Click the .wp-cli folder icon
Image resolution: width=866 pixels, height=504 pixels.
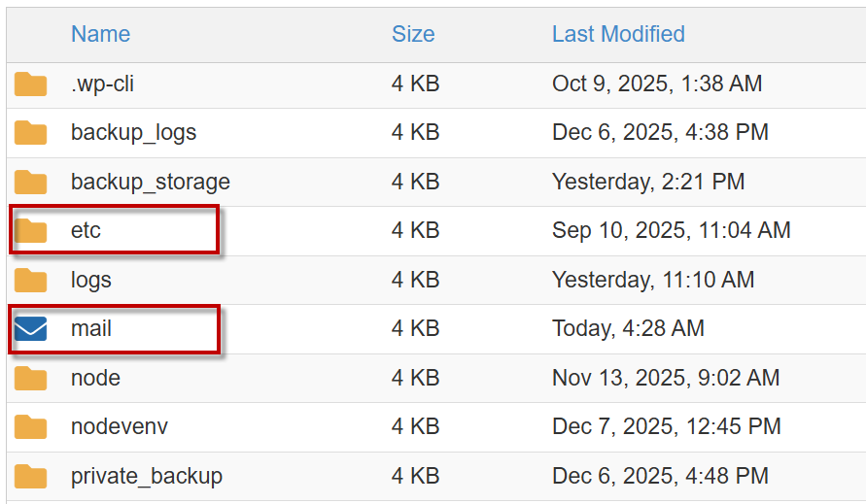pos(31,84)
